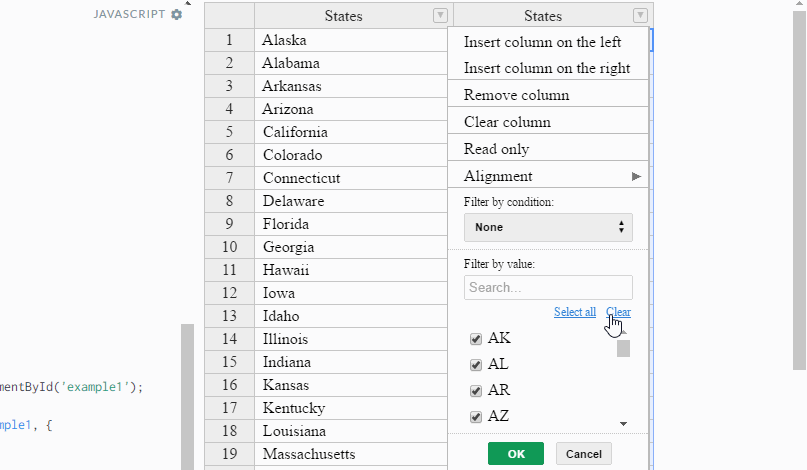The width and height of the screenshot is (807, 470).
Task: Open JavaScript panel settings gear
Action: [x=177, y=14]
